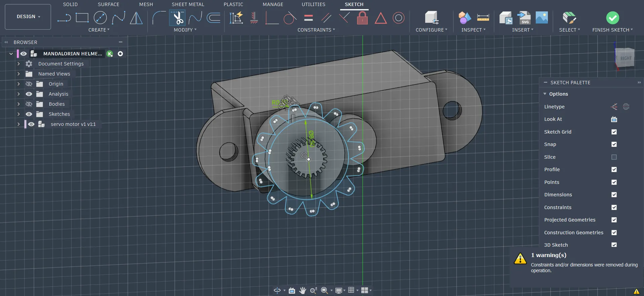The image size is (644, 296).
Task: Select the Line tool in Create
Action: (64, 18)
